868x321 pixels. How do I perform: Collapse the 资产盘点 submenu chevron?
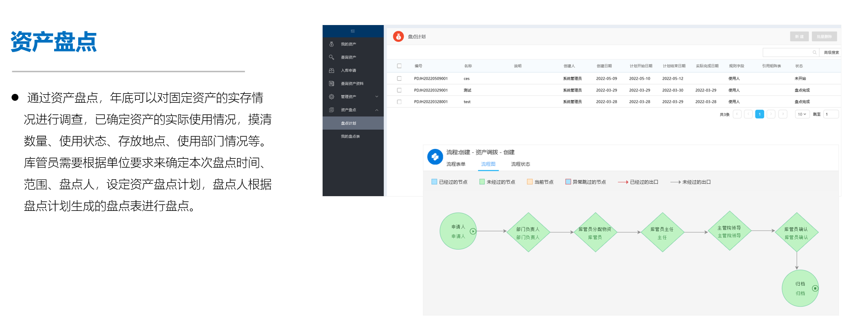(377, 110)
